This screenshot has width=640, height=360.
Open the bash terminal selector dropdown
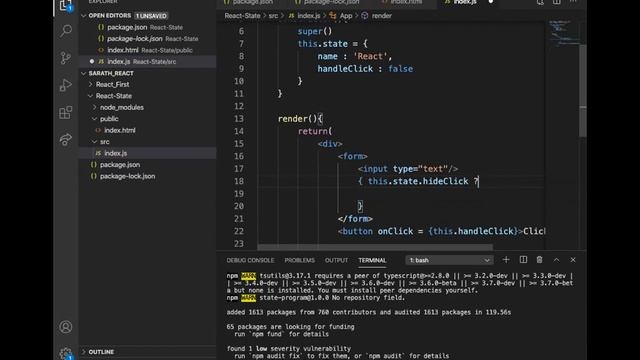449,260
